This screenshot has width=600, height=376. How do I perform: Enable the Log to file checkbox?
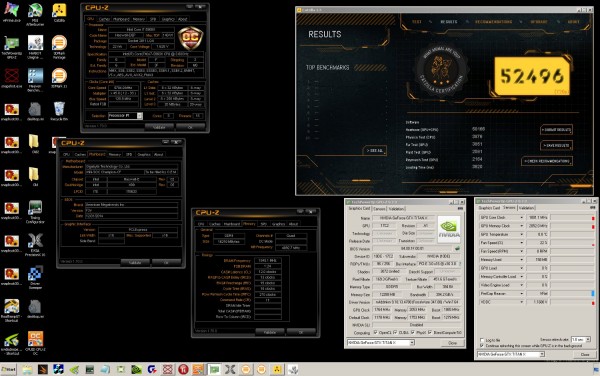[482, 340]
